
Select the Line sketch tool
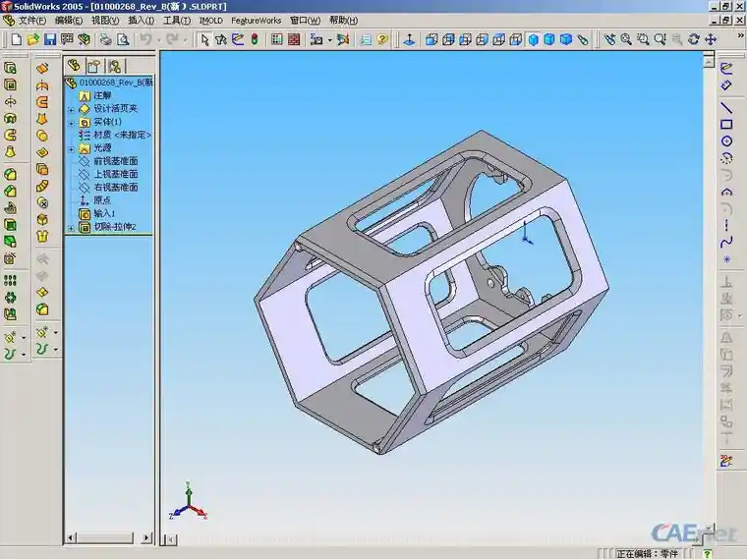(726, 108)
